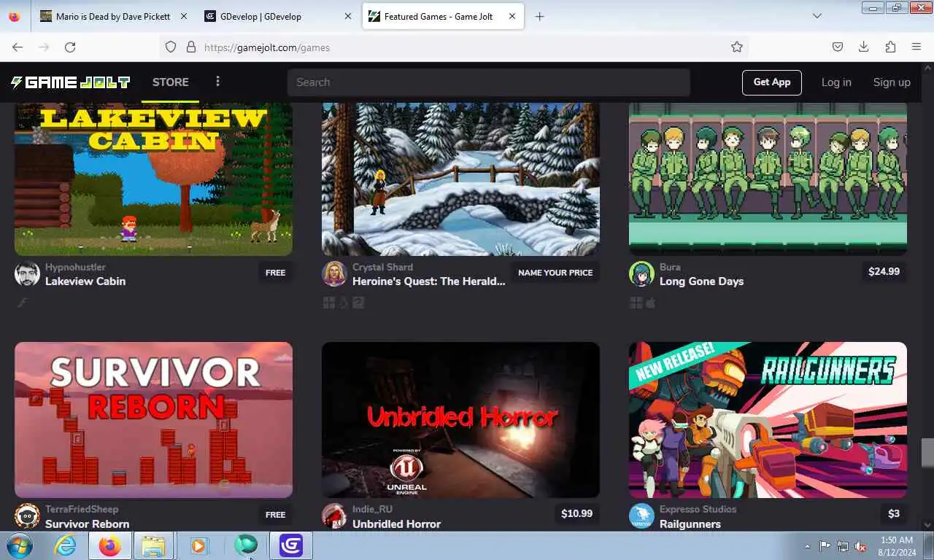Close the Featured Games tab
Screen dimensions: 934x560
[x=512, y=16]
